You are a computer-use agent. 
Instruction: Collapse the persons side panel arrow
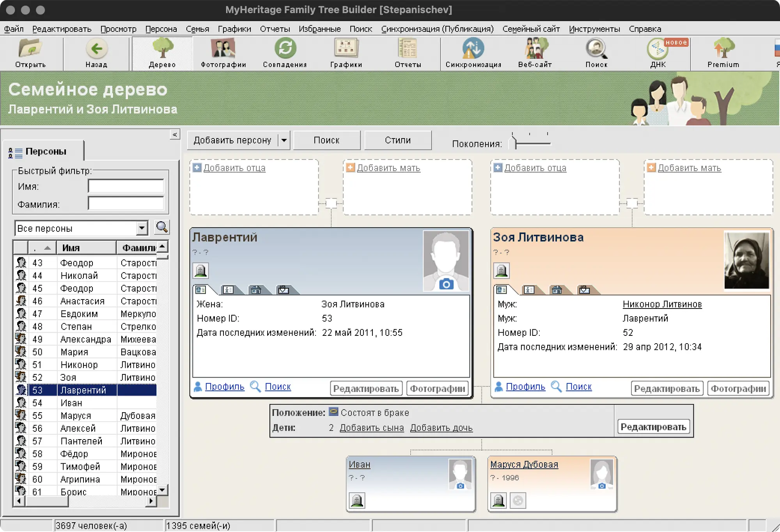[175, 135]
